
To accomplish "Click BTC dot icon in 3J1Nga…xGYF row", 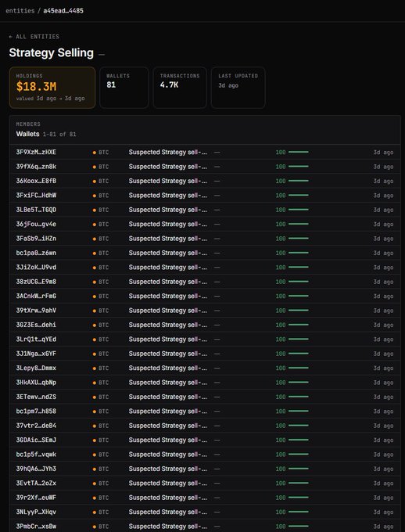I will [x=95, y=354].
